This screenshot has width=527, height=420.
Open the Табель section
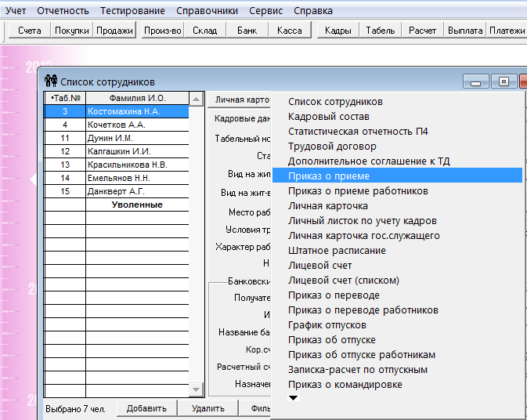(380, 31)
